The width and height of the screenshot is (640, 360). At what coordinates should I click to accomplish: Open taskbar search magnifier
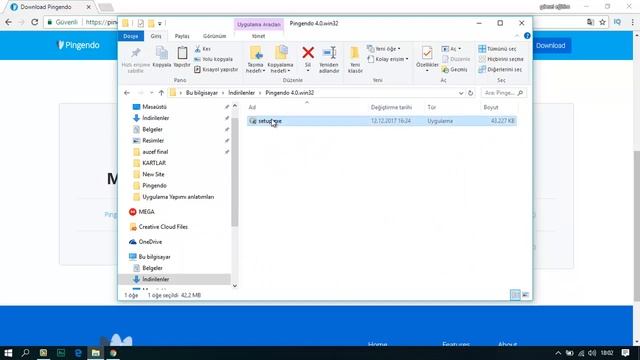tap(25, 353)
